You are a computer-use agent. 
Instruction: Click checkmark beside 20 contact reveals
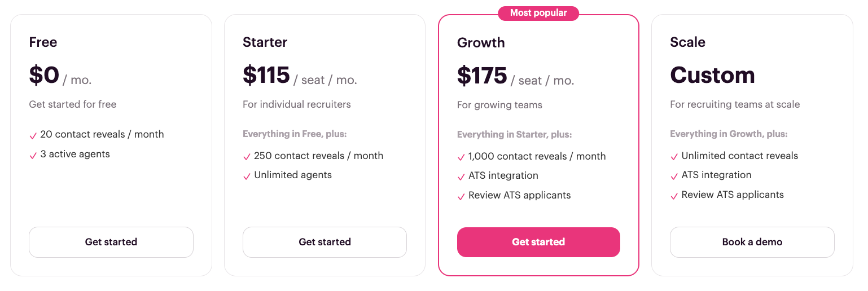tap(33, 135)
